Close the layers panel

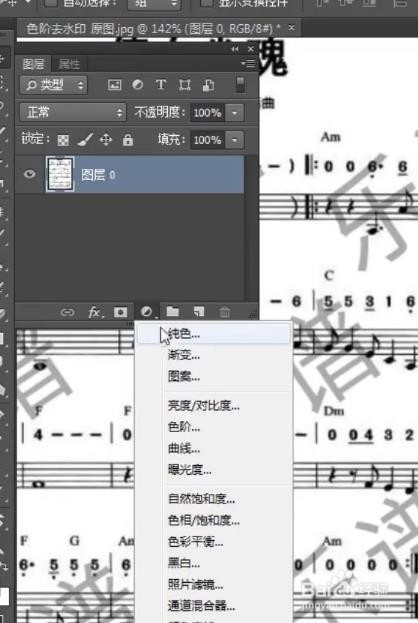click(250, 49)
